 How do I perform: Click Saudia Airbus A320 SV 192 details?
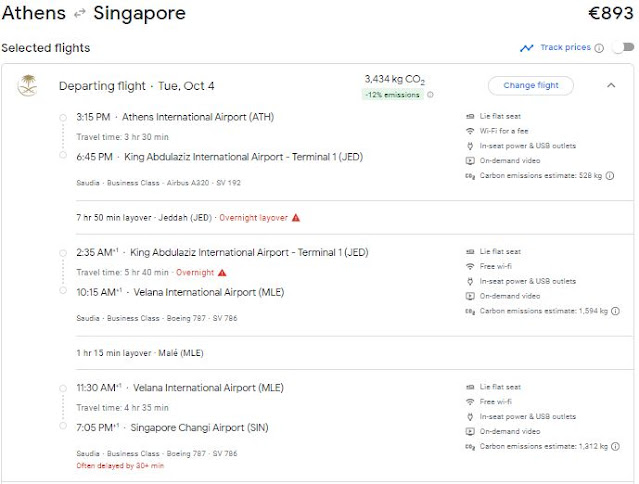[x=159, y=183]
